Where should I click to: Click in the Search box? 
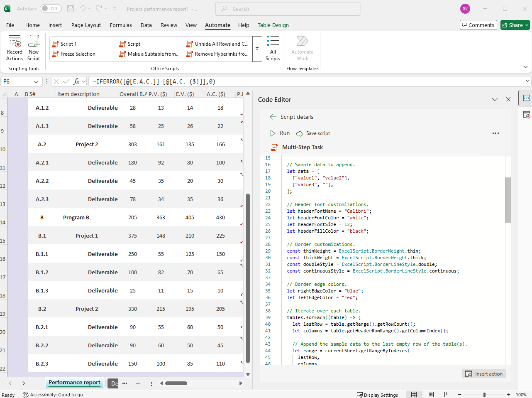point(288,9)
